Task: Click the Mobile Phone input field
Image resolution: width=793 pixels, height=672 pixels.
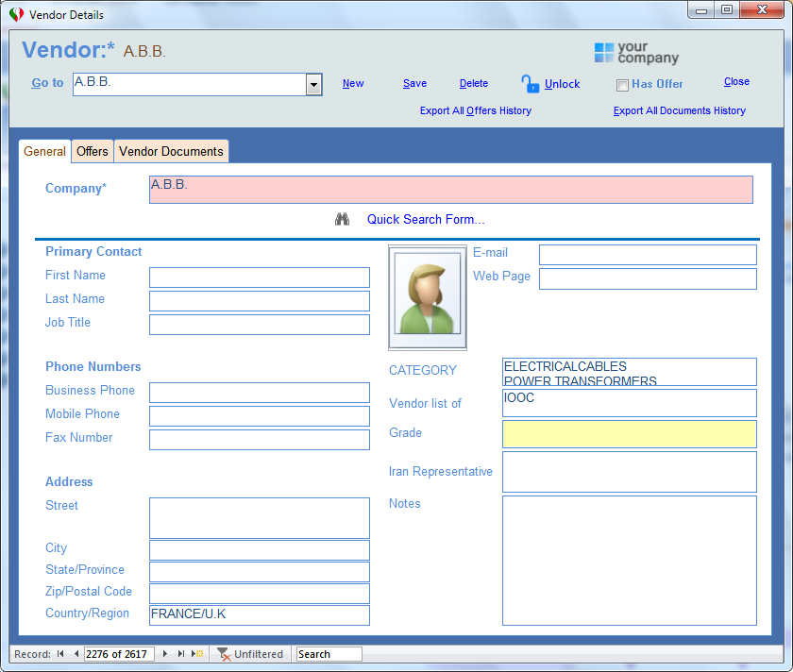Action: pyautogui.click(x=260, y=416)
